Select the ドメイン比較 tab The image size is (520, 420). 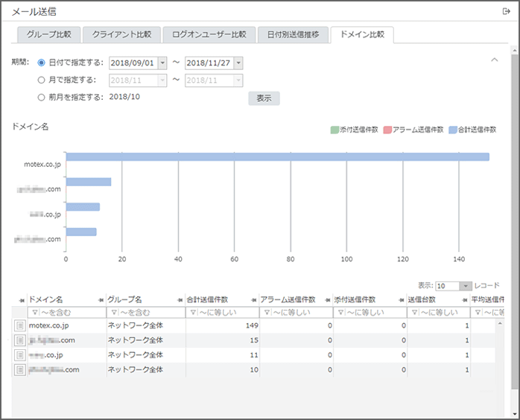(362, 34)
